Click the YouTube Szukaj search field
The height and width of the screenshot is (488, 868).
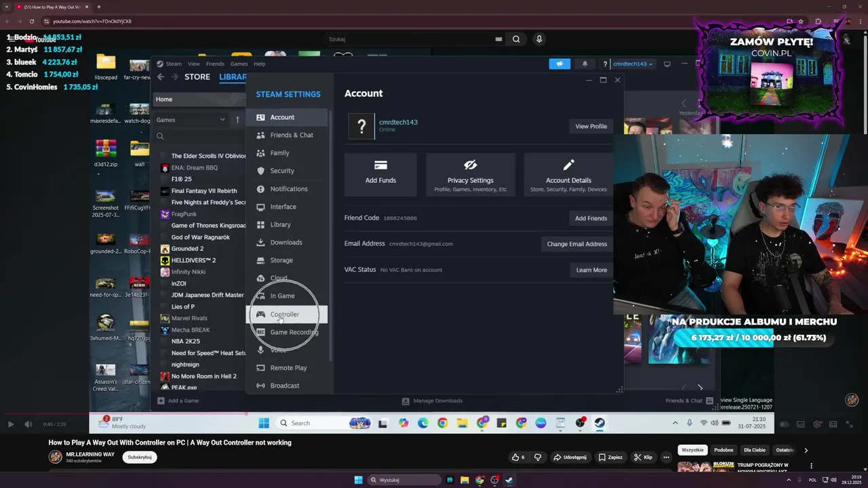pos(409,39)
